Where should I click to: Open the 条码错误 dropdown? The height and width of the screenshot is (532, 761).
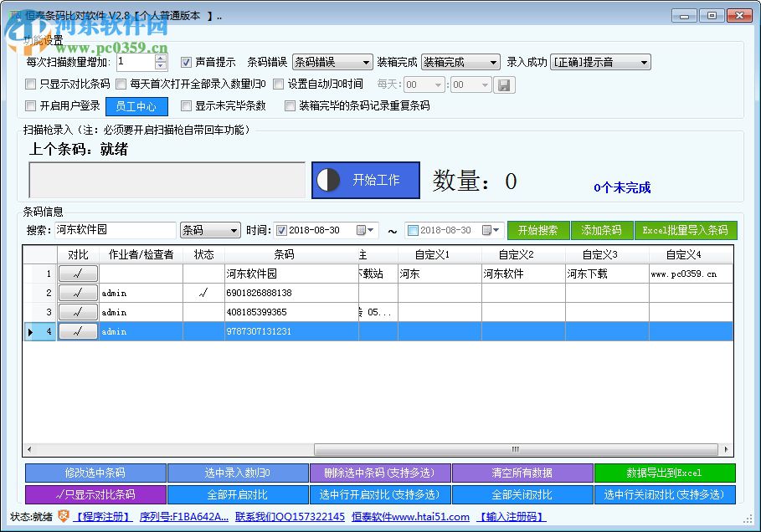(332, 61)
